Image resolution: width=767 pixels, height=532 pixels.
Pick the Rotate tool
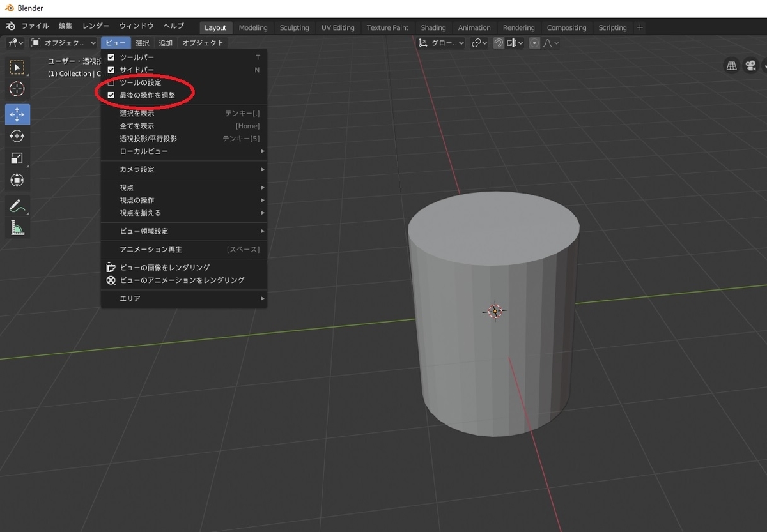(x=17, y=136)
